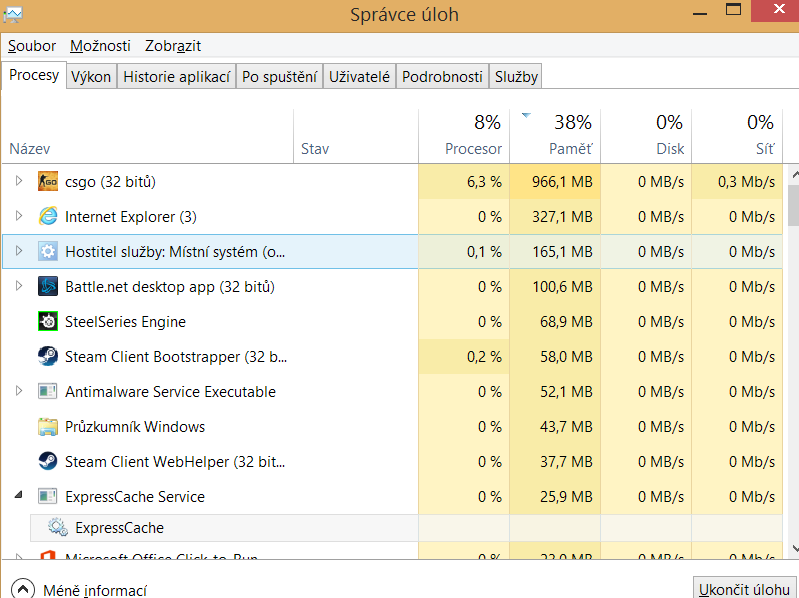This screenshot has width=799, height=598.
Task: Click the Steam Client Bootstrapper icon
Action: [48, 357]
